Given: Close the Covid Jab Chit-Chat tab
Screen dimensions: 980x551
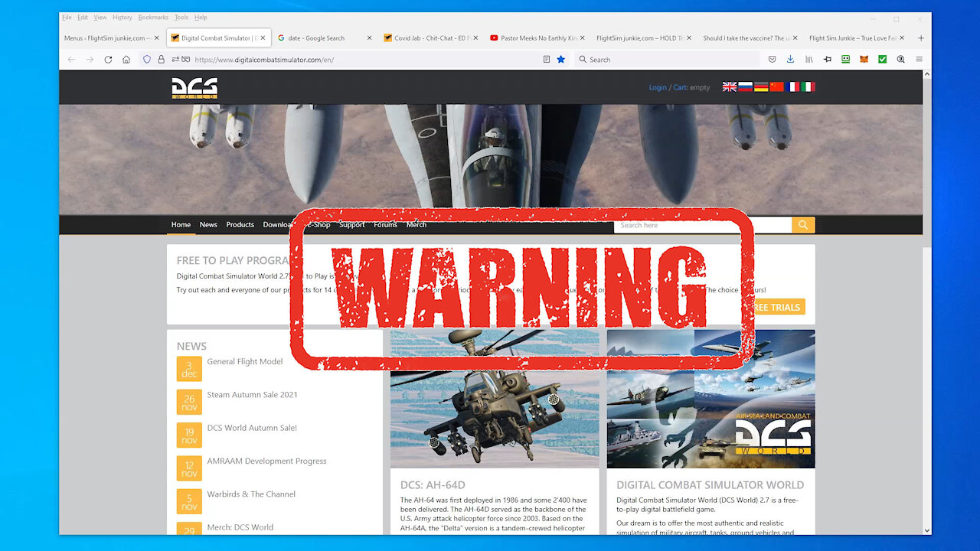Looking at the screenshot, I should coord(476,38).
